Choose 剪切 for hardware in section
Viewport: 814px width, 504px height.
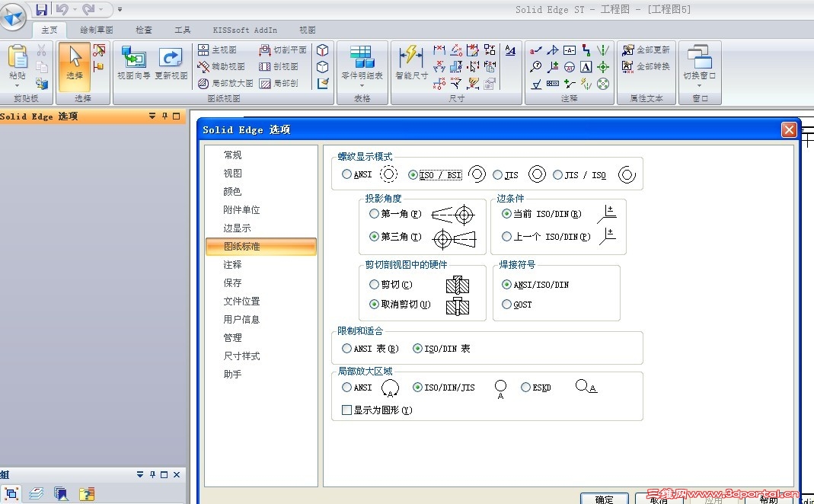pos(374,285)
